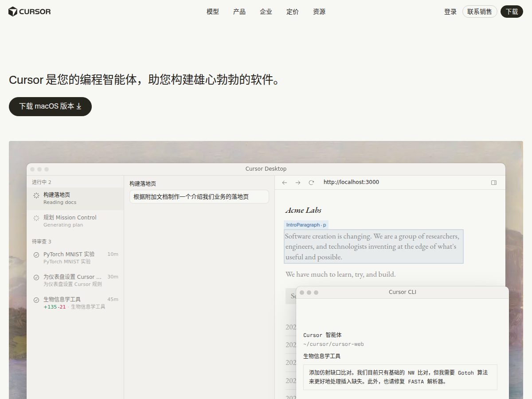The image size is (532, 399).
Task: Click the Reading docs status text
Action: 60,202
